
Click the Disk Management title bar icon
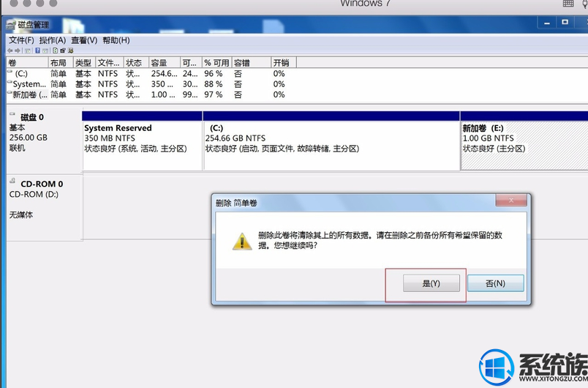point(11,25)
